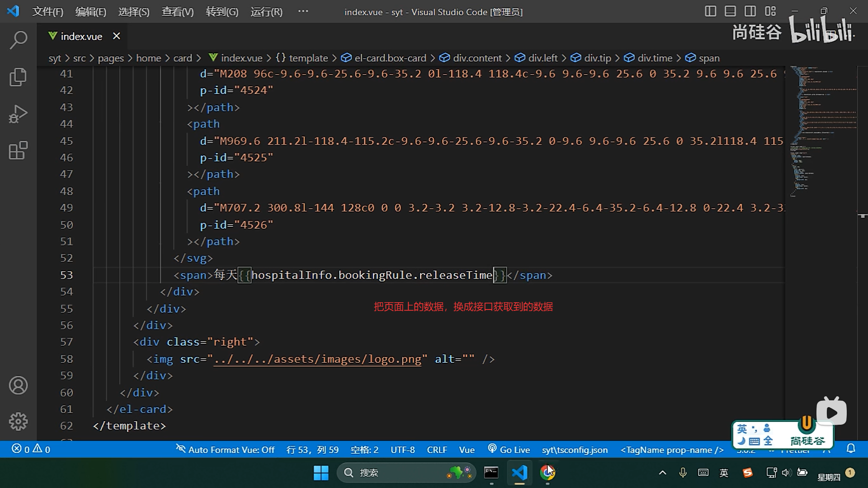The height and width of the screenshot is (488, 868).
Task: Open the 运行(R) menu
Action: point(266,12)
